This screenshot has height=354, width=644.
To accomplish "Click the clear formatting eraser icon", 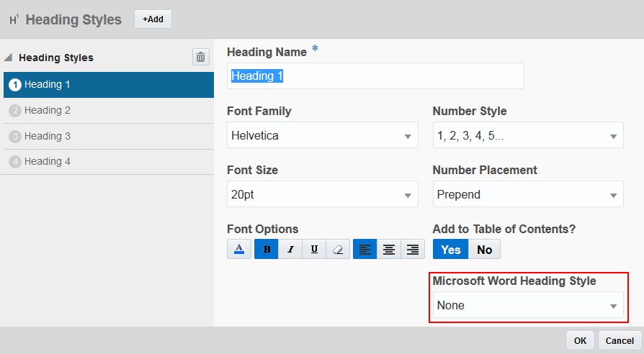I will point(338,250).
